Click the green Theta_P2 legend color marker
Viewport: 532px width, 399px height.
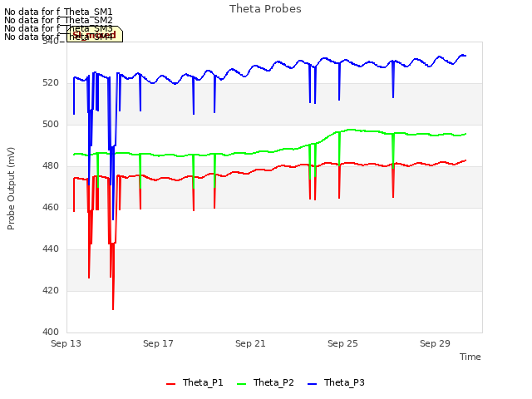click(241, 384)
